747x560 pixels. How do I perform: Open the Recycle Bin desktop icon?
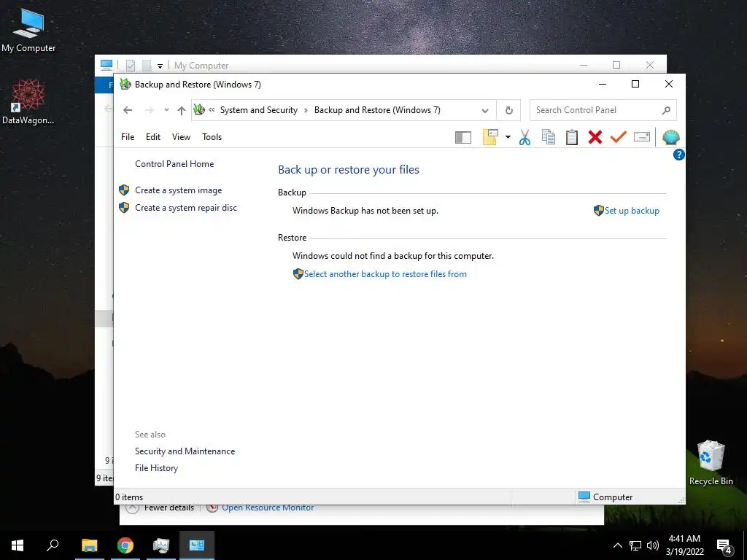click(x=711, y=463)
